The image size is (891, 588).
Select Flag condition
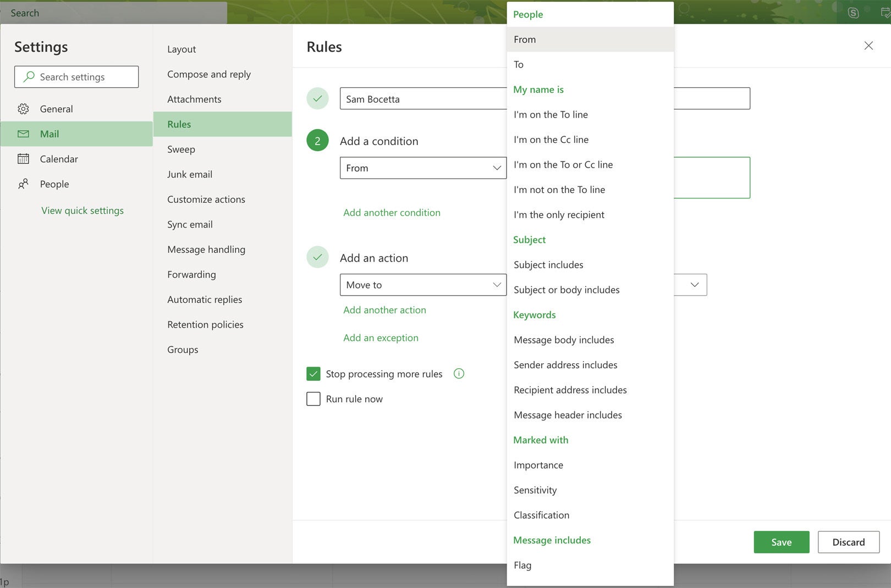coord(590,565)
